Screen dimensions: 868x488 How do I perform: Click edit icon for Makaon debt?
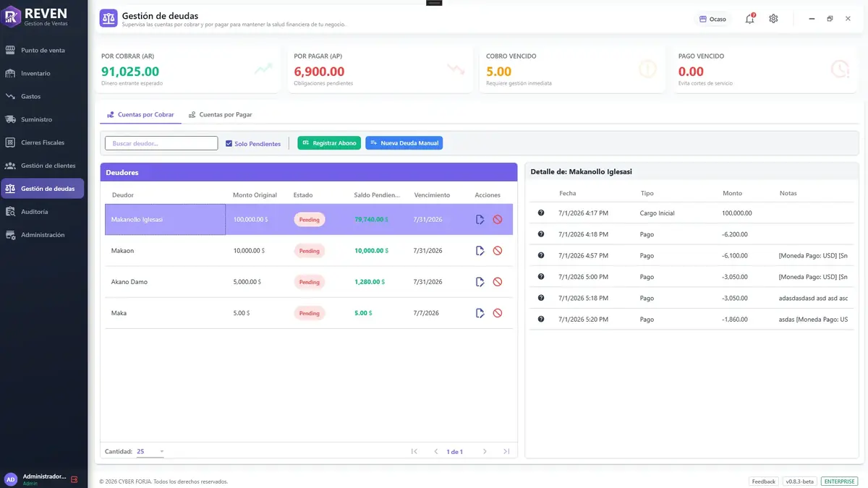480,251
